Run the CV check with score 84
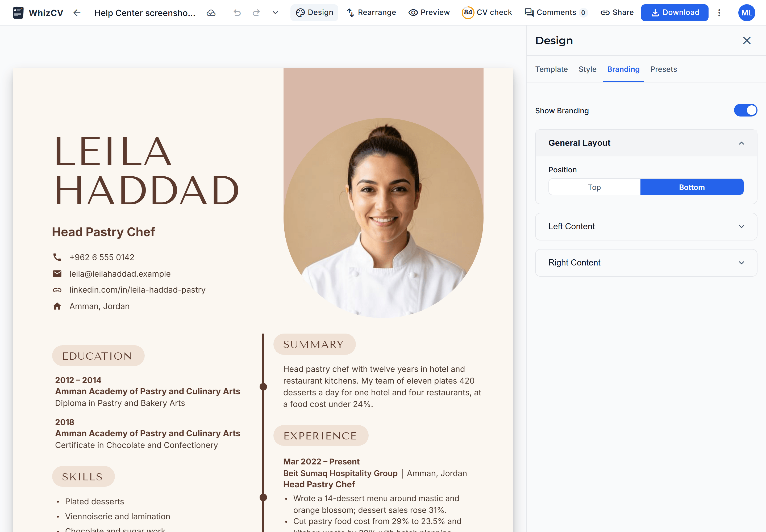This screenshot has height=532, width=766. coord(487,13)
